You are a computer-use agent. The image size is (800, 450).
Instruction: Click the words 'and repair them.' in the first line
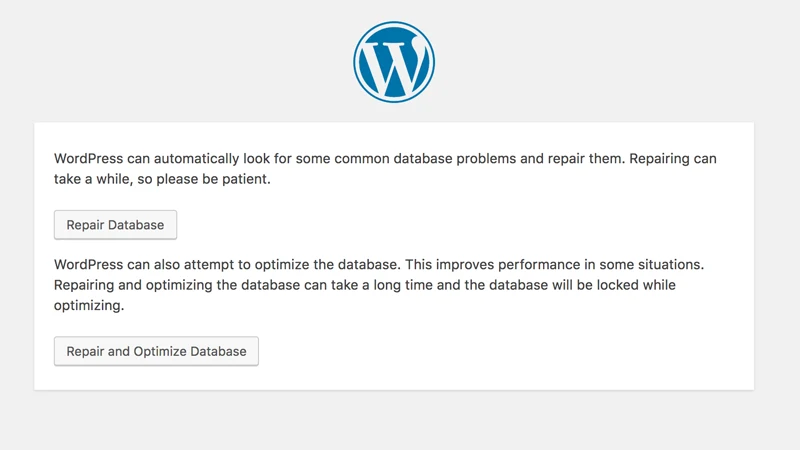(572, 159)
